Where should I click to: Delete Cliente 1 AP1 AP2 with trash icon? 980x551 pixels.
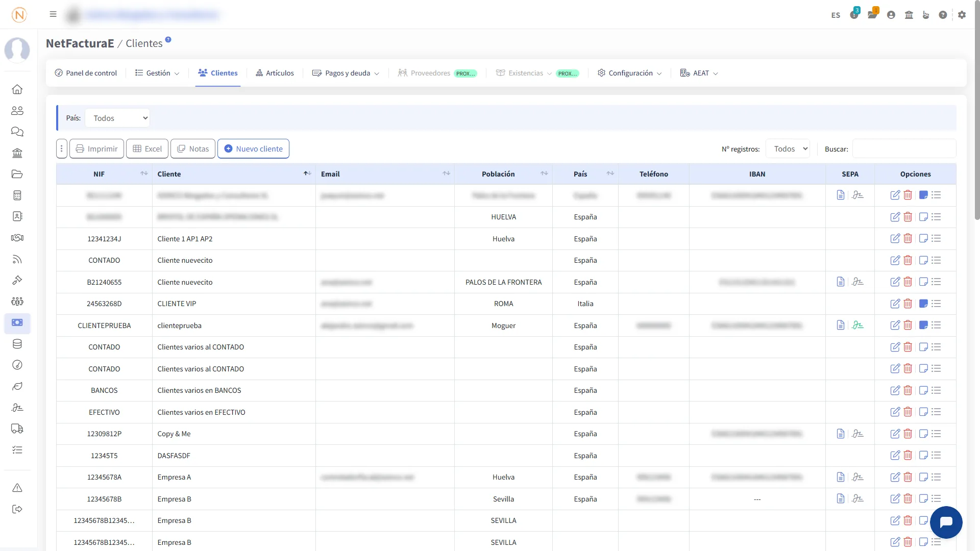click(908, 238)
